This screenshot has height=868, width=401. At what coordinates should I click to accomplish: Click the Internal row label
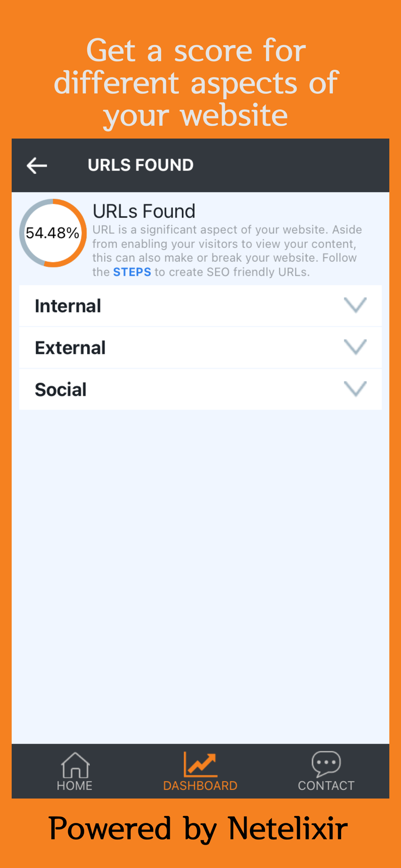68,306
